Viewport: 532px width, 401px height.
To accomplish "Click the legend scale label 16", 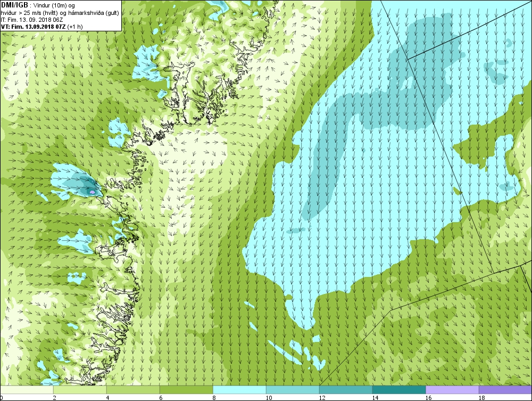I will [x=428, y=398].
